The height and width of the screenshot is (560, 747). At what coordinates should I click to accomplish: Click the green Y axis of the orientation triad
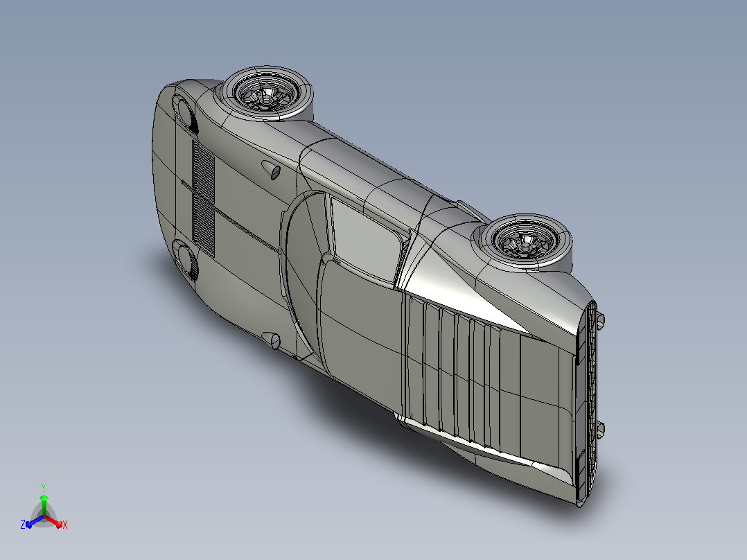(x=44, y=505)
